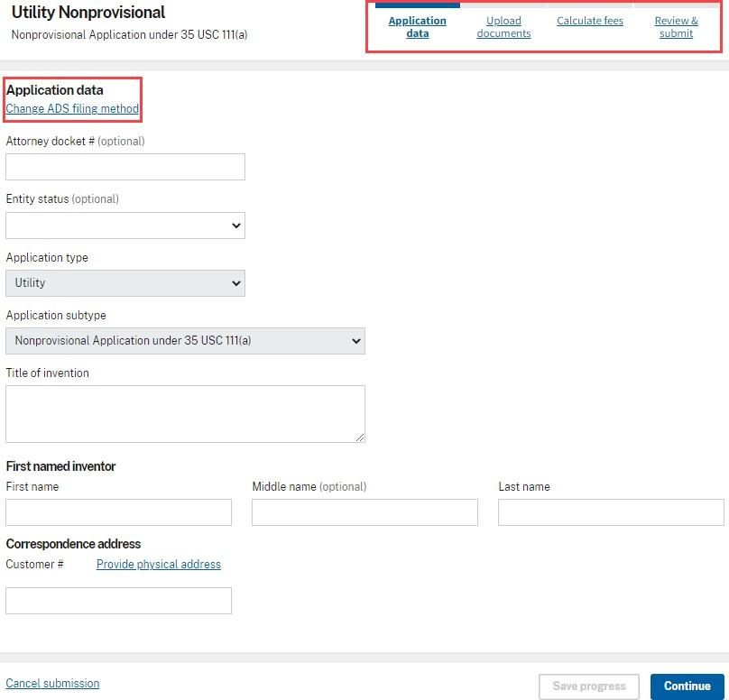Focus inventor First name field
The width and height of the screenshot is (729, 700).
pyautogui.click(x=118, y=512)
